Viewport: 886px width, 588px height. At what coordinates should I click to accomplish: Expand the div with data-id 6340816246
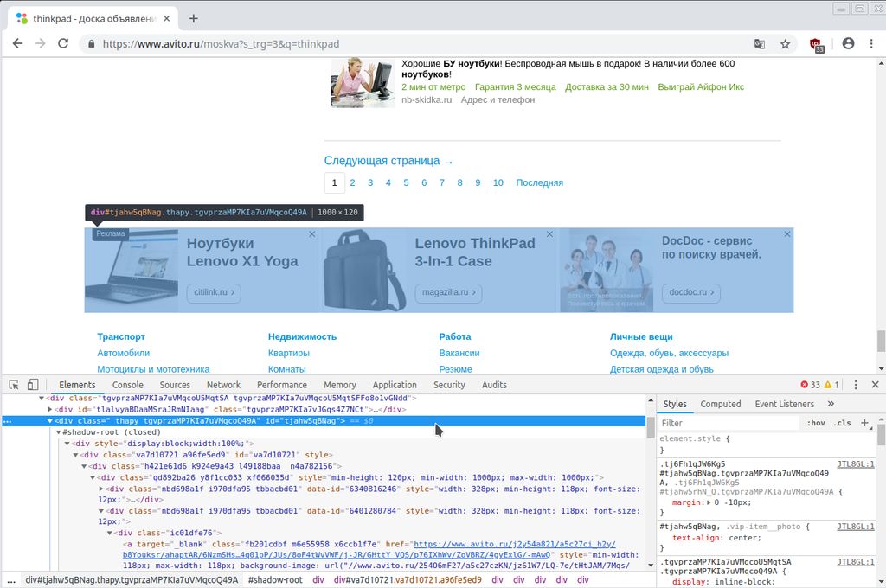[101, 489]
